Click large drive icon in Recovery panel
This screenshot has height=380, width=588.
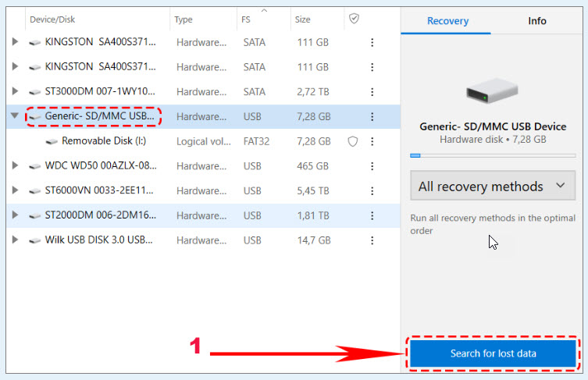[492, 91]
